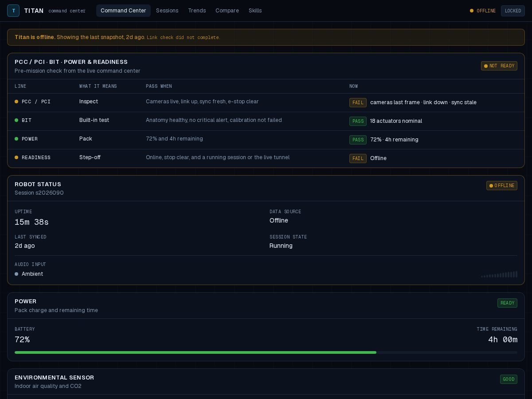Image resolution: width=532 pixels, height=399 pixels.
Task: Select the BIT line label
Action: coord(27,120)
